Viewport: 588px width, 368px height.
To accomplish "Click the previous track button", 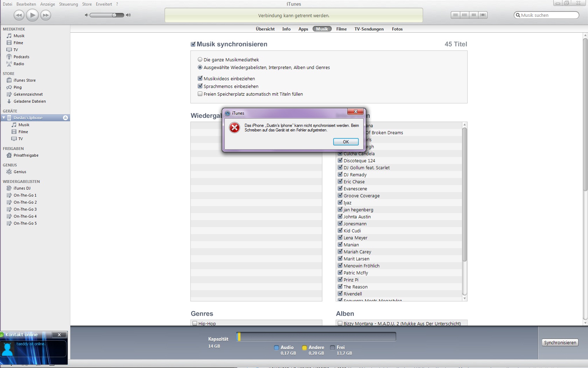I will pyautogui.click(x=19, y=15).
